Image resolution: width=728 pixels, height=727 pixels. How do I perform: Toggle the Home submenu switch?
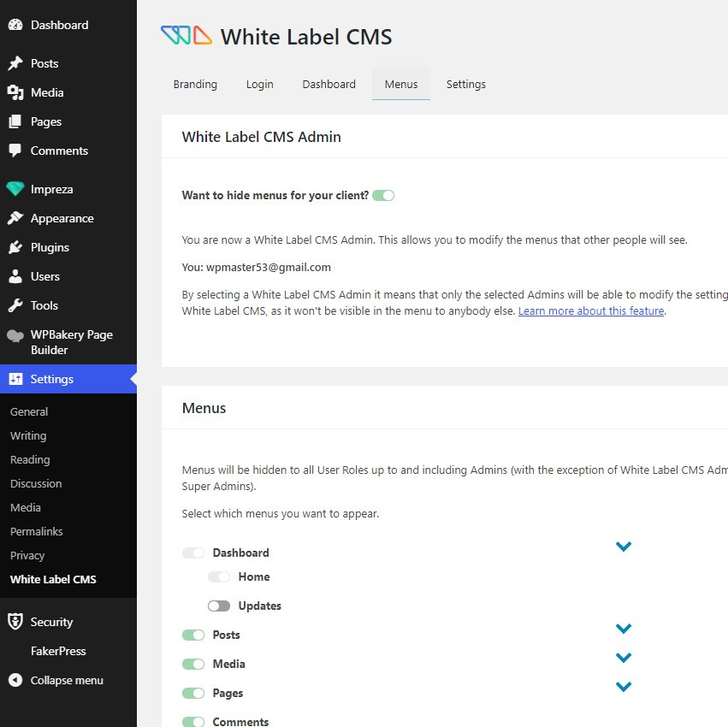(219, 576)
